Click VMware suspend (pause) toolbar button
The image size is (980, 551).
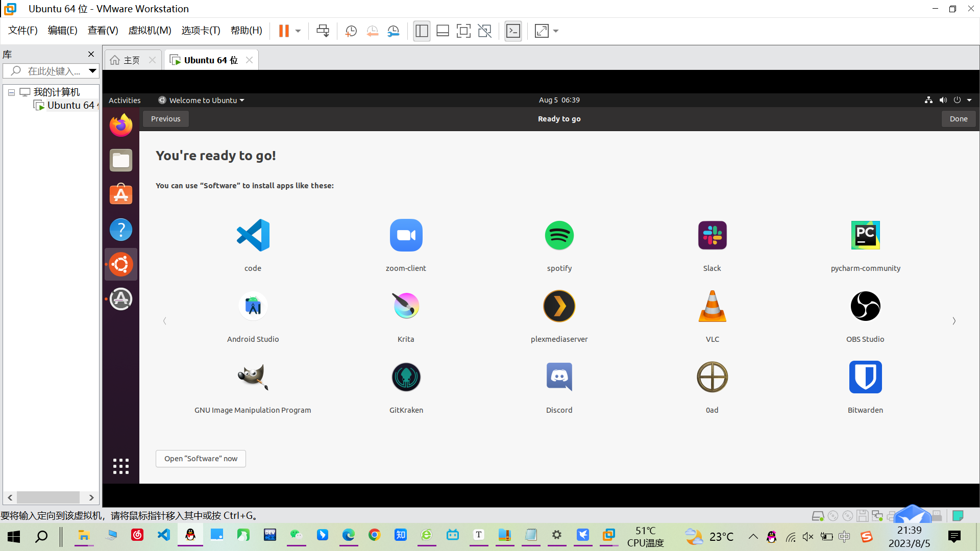coord(284,31)
